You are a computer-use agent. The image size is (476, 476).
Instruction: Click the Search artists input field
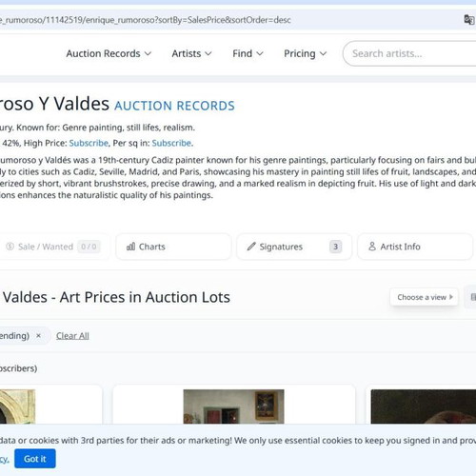point(409,53)
